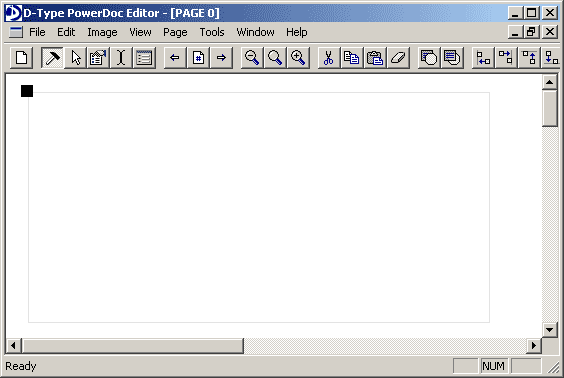Image resolution: width=564 pixels, height=378 pixels.
Task: Open the Help menu
Action: 297,32
